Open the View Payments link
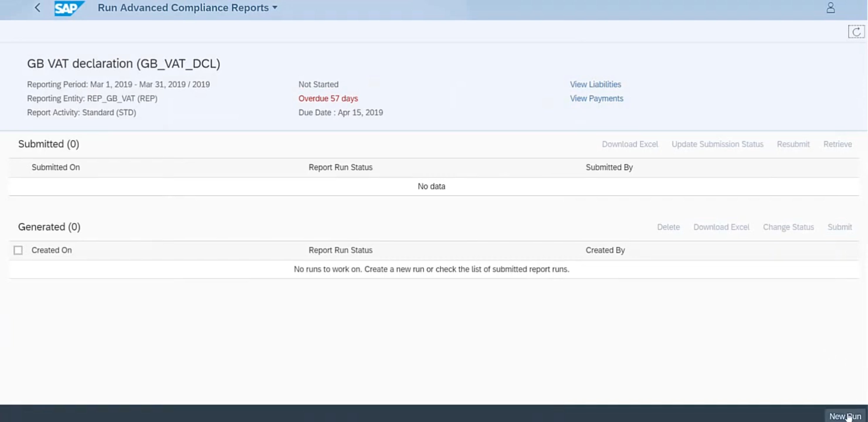This screenshot has height=422, width=868. tap(596, 99)
